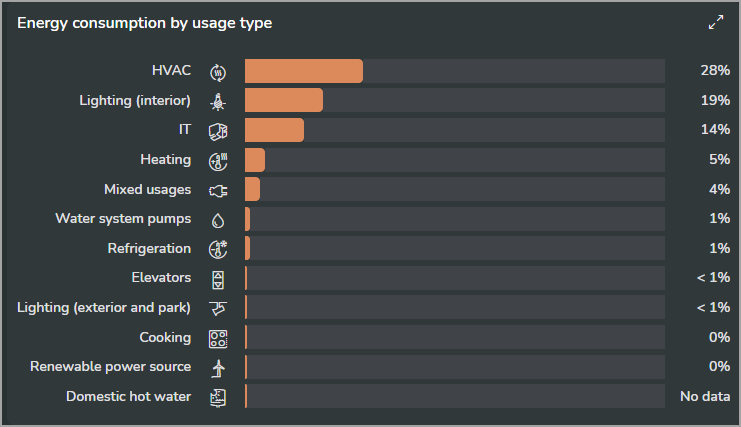Click the Elevators icon
This screenshot has height=427, width=741.
coord(218,280)
